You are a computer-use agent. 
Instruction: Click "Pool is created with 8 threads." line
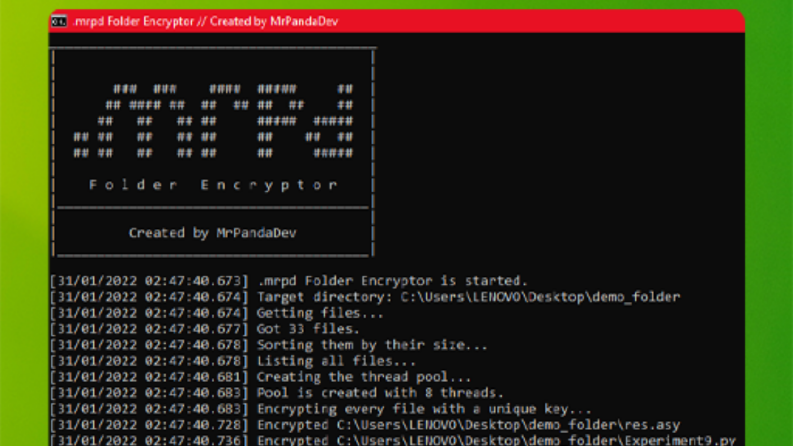click(277, 393)
